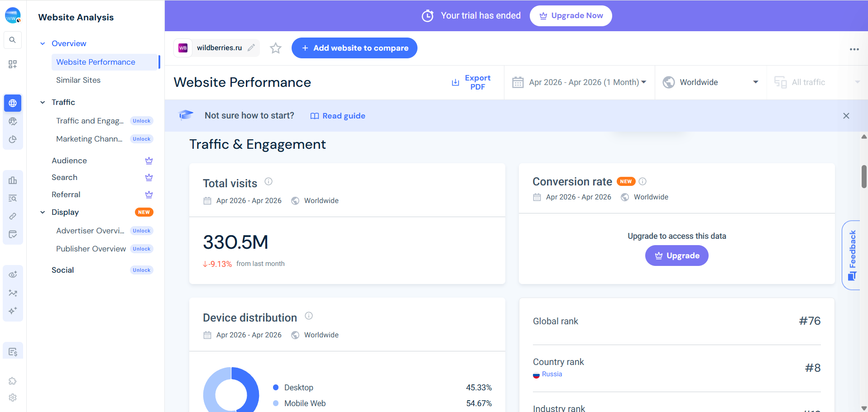The width and height of the screenshot is (868, 412).
Task: Open the bar chart rail icon
Action: (13, 180)
